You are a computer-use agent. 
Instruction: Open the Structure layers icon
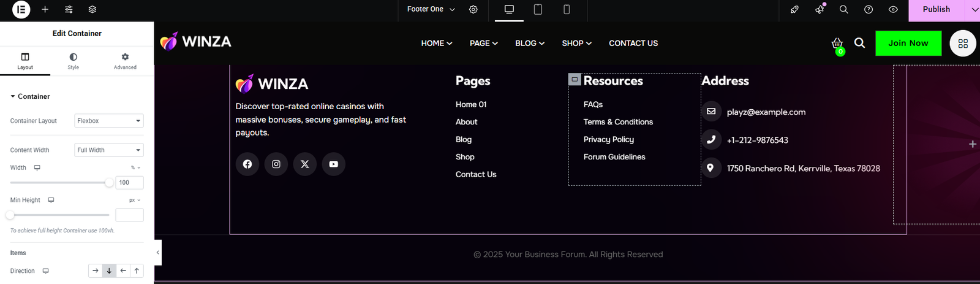tap(92, 9)
